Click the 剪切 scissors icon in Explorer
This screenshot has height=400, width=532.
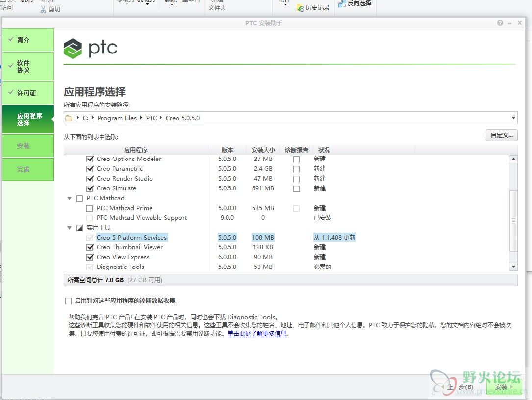click(x=43, y=9)
